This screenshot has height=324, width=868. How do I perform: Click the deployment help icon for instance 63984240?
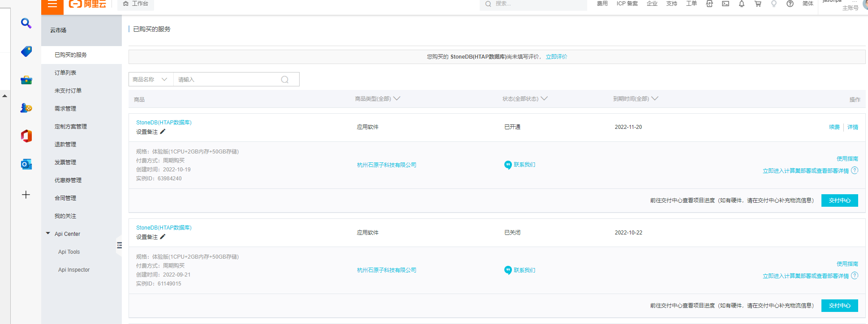[855, 171]
